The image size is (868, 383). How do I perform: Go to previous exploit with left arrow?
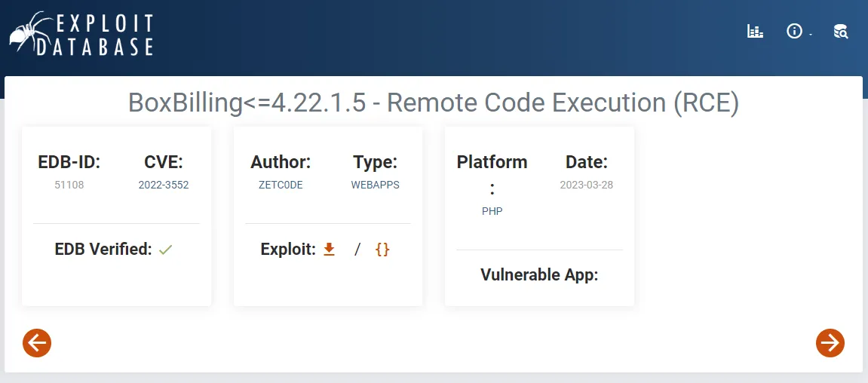click(37, 343)
